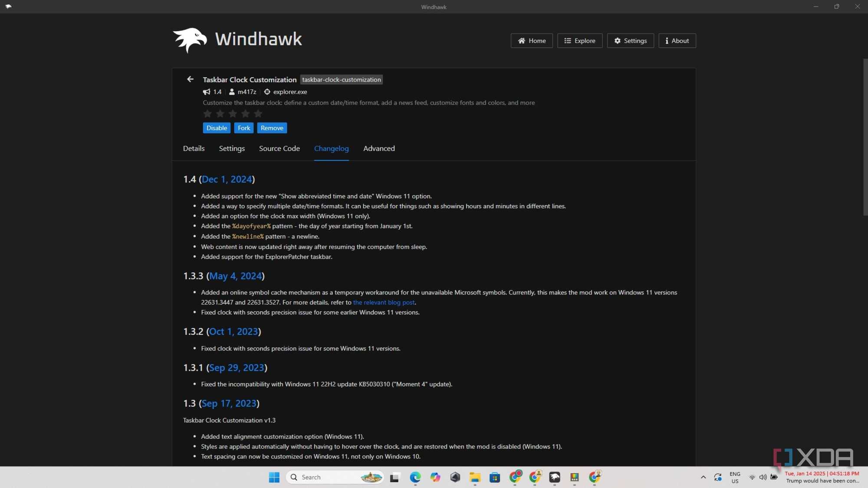
Task: Open the Source Code tab
Action: coord(279,148)
